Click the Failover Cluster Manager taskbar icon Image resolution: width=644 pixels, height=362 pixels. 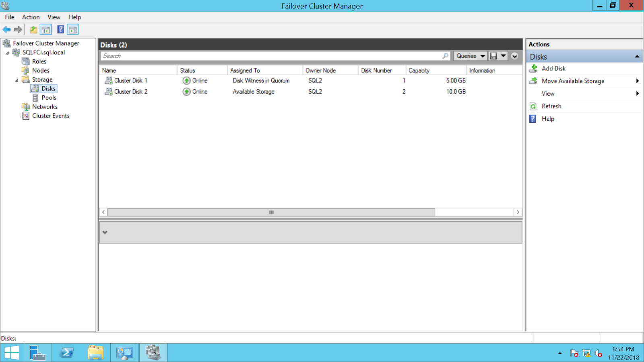[x=153, y=353]
